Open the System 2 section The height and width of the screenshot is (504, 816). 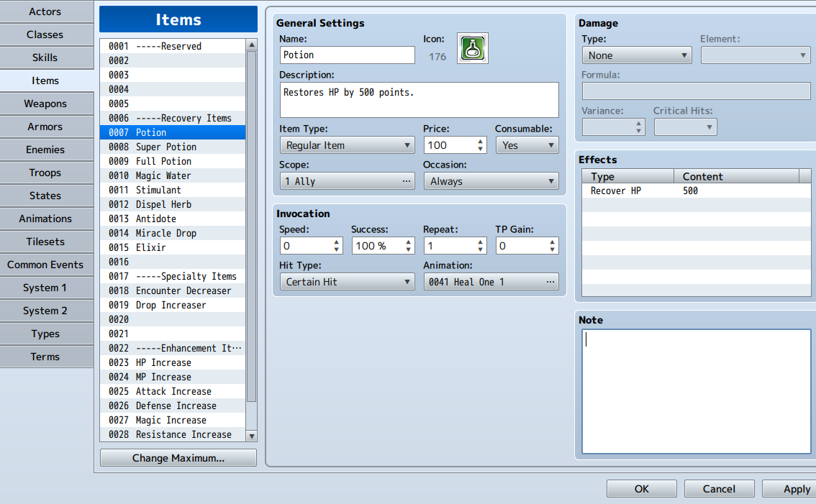point(46,311)
